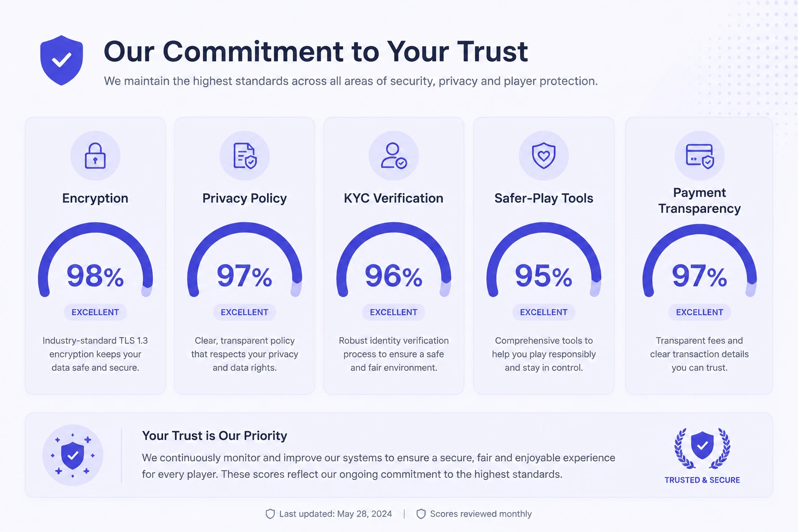This screenshot has width=798, height=532.
Task: Click the Privacy Policy card title
Action: 245,198
